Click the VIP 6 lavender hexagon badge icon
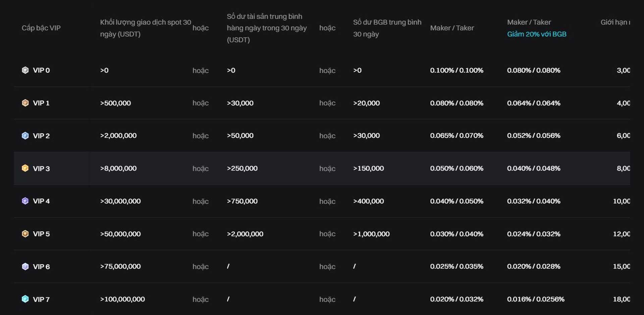The image size is (644, 315). (25, 266)
